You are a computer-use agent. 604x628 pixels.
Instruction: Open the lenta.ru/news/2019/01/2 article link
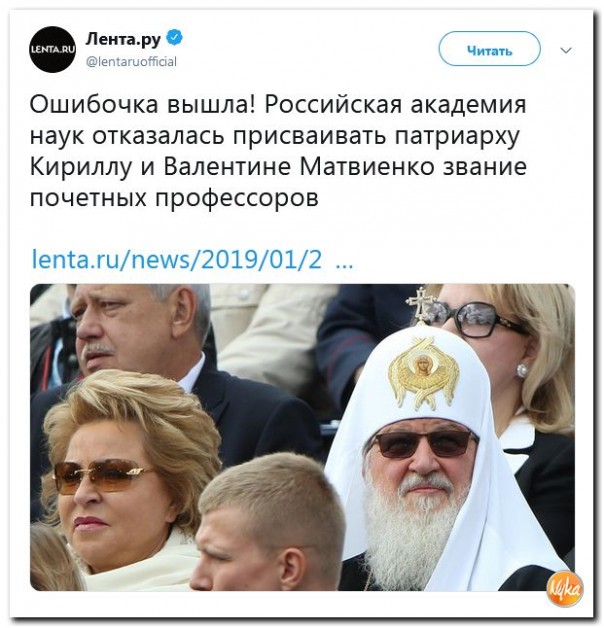tap(176, 260)
